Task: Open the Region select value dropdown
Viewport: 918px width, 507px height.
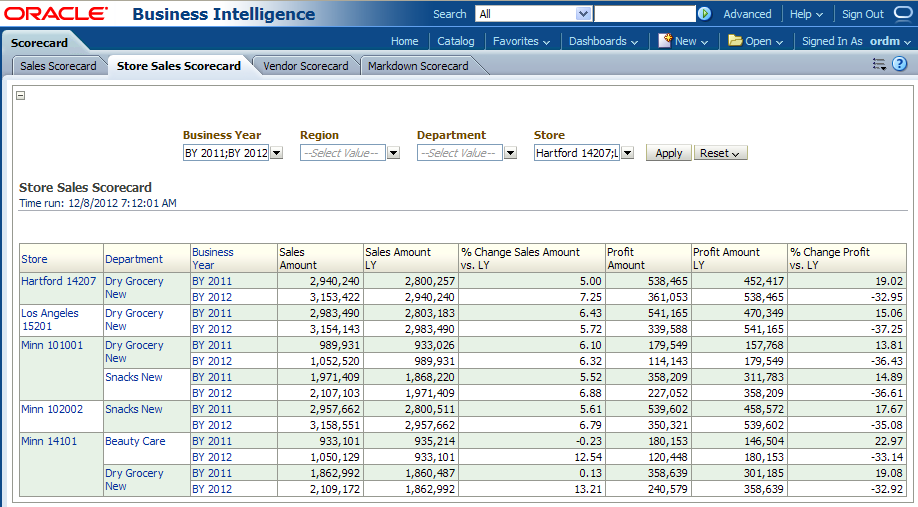Action: (x=394, y=153)
